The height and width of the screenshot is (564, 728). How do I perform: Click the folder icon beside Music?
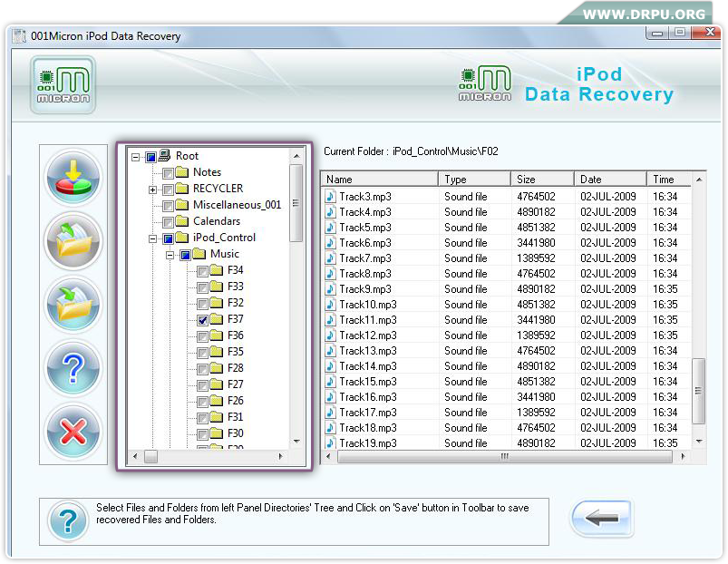coord(199,254)
